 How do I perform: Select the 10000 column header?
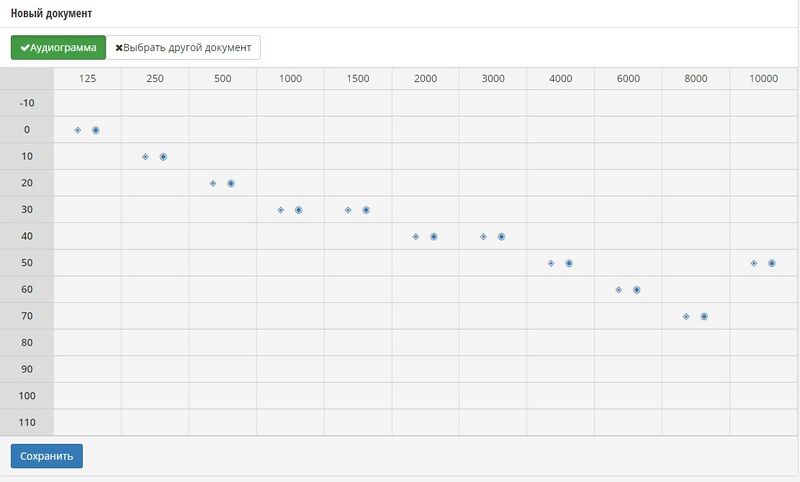[x=763, y=79]
